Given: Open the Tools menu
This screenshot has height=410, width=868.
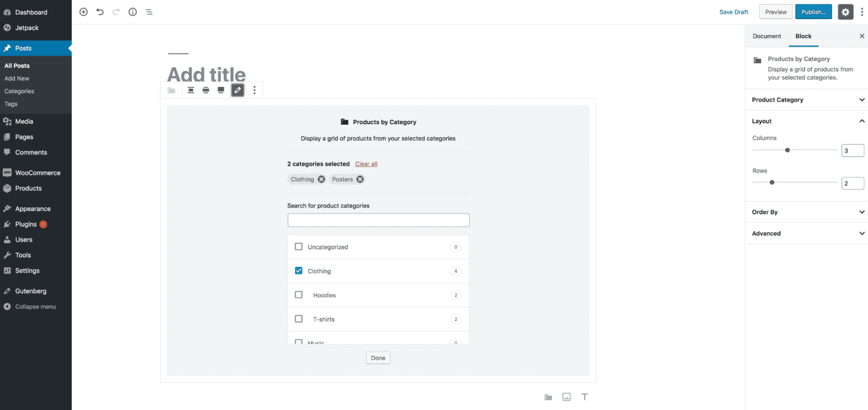Looking at the screenshot, I should (36, 255).
